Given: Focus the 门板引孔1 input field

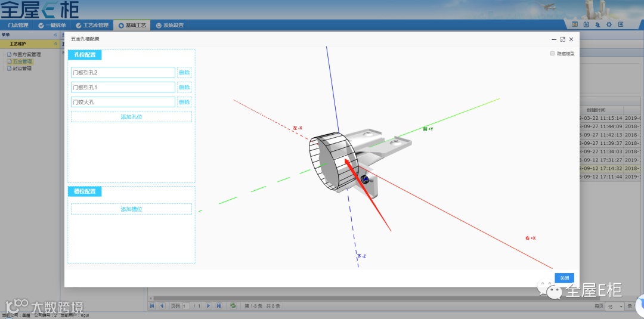Looking at the screenshot, I should pos(123,88).
